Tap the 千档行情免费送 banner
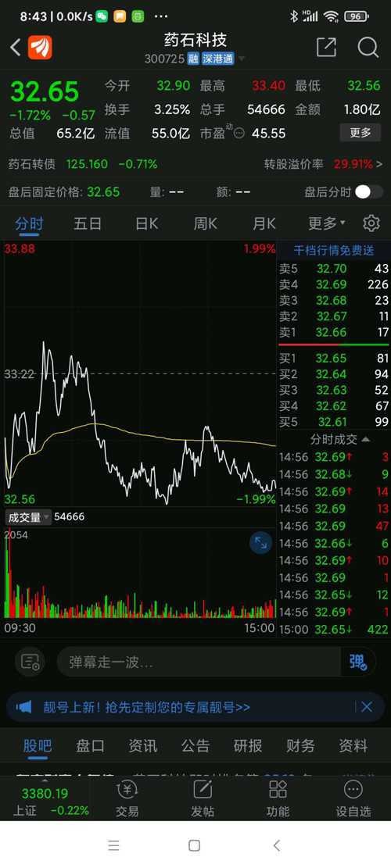 [x=334, y=250]
